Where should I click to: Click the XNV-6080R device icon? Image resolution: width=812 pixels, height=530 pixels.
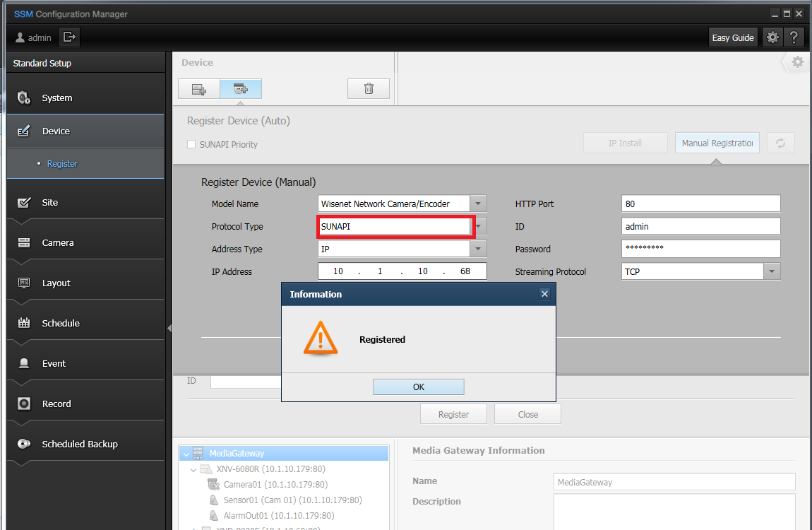point(206,469)
